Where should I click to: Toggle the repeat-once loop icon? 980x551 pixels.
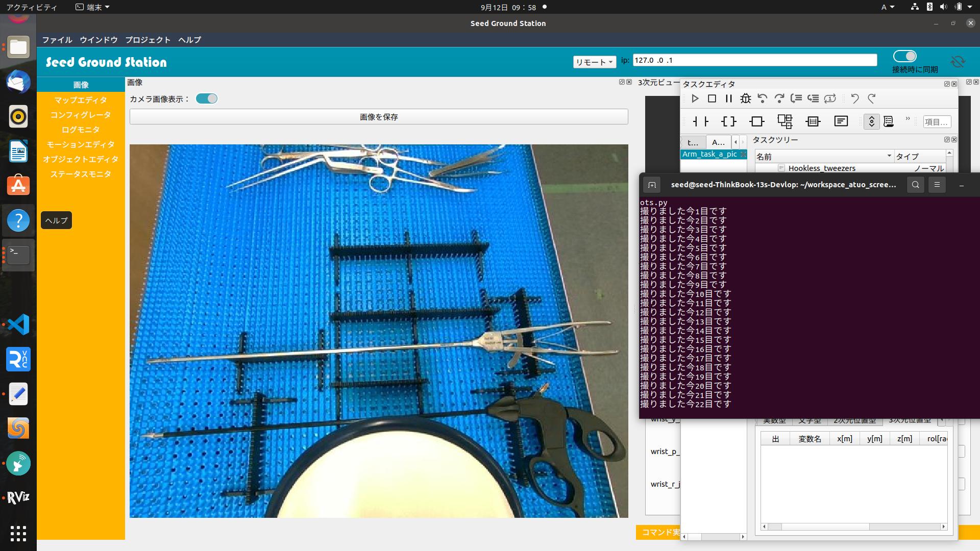(830, 98)
